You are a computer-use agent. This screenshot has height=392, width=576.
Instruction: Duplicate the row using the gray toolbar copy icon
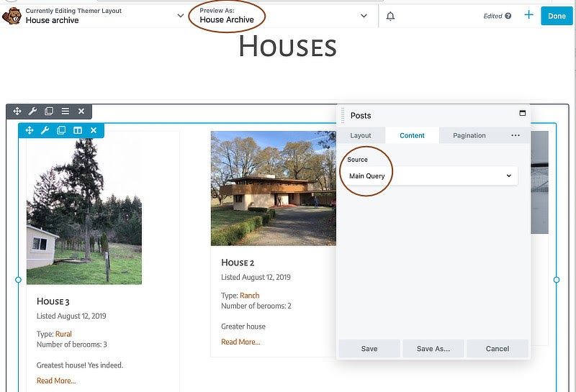pos(49,111)
